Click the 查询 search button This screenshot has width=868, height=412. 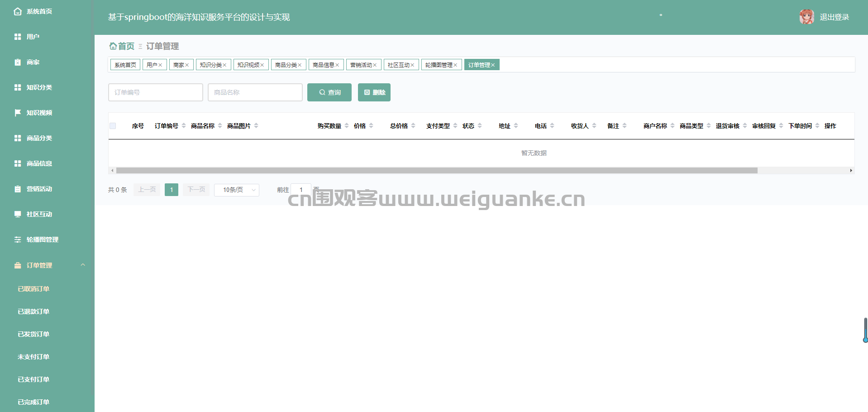tap(329, 92)
